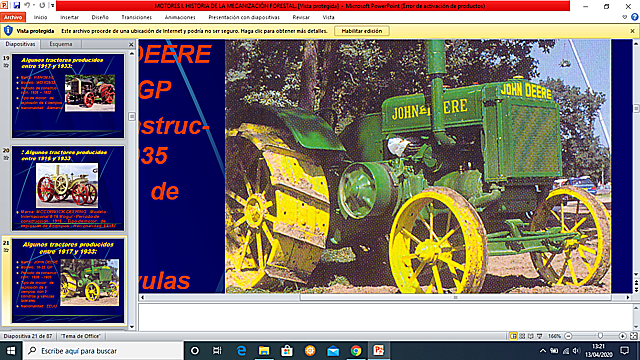
Task: Go to previous slide double-arrow button
Action: tap(636, 282)
